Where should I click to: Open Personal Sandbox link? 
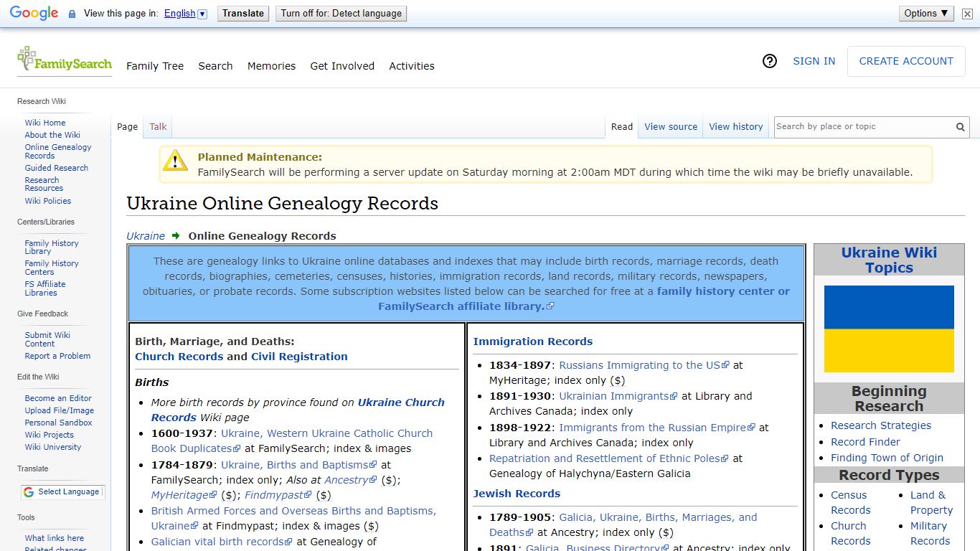click(59, 423)
